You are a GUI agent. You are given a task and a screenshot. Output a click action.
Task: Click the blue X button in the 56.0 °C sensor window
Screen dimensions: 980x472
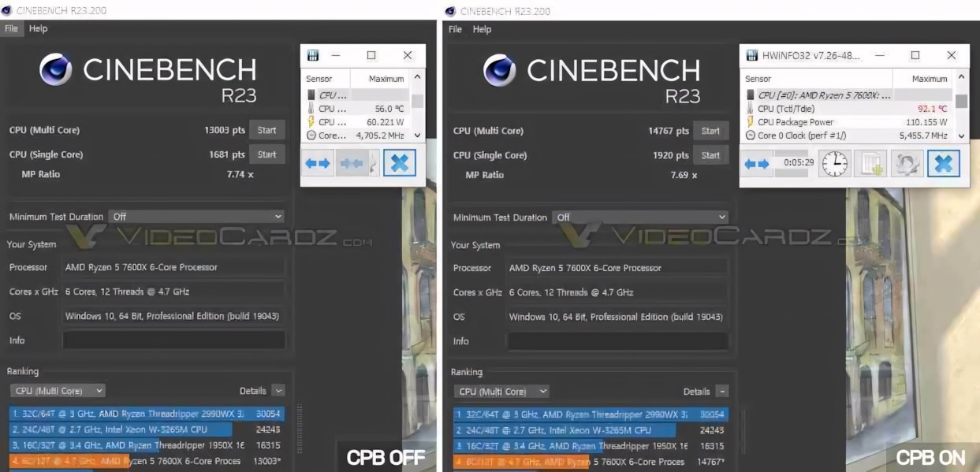399,163
